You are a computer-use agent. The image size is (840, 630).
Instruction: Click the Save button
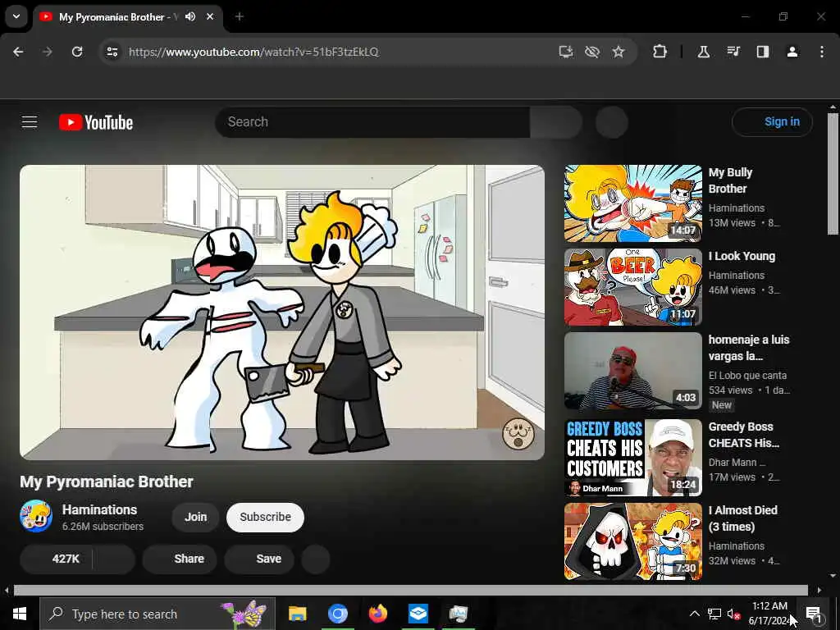pos(259,559)
